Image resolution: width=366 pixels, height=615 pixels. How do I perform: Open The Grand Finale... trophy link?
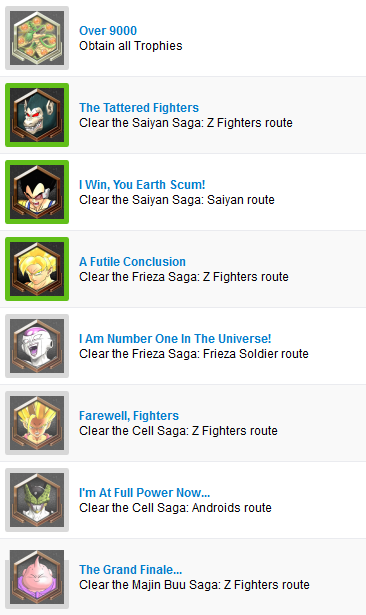(131, 569)
